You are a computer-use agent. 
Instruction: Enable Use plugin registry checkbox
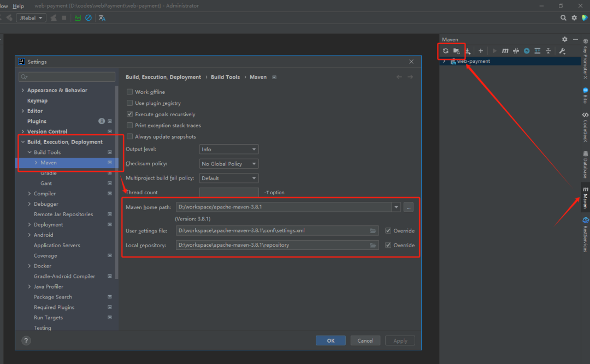tap(130, 103)
